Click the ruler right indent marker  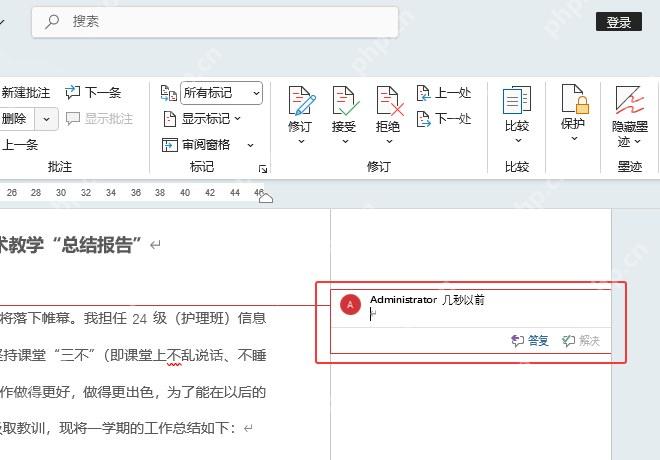(266, 198)
